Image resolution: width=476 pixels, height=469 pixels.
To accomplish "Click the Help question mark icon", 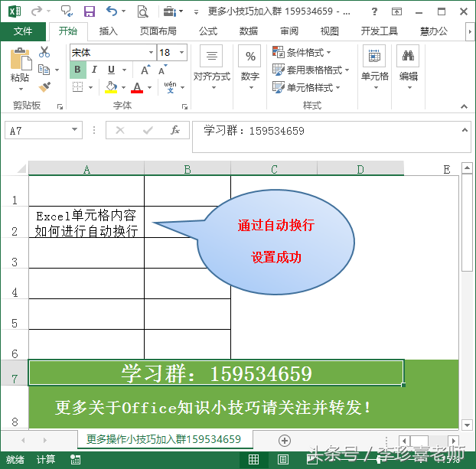I will click(x=375, y=11).
